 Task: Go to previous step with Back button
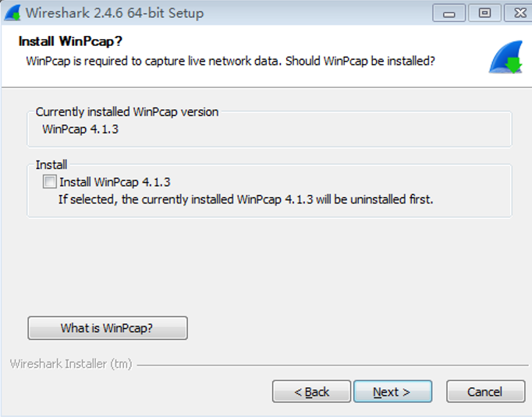pyautogui.click(x=311, y=391)
